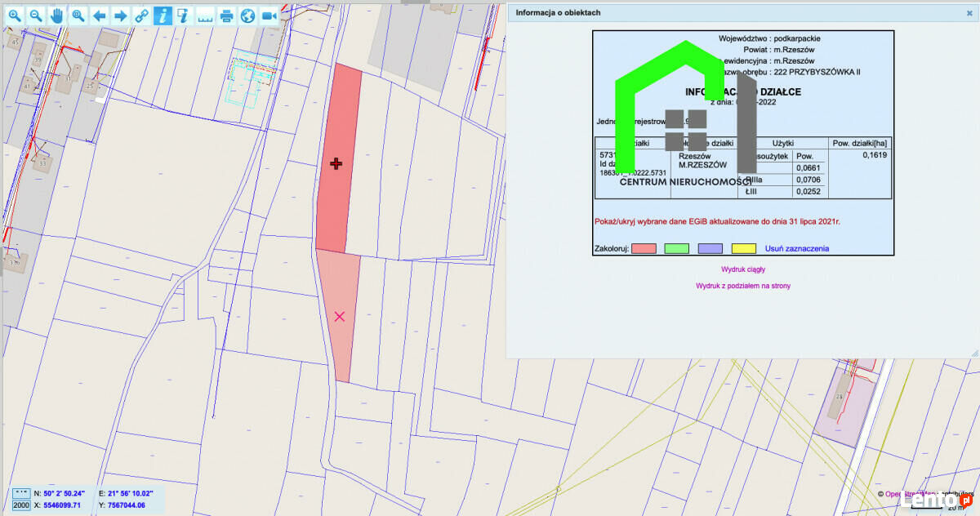Click the 'Pow. działki[ha]' column header
The height and width of the screenshot is (516, 980).
point(860,143)
